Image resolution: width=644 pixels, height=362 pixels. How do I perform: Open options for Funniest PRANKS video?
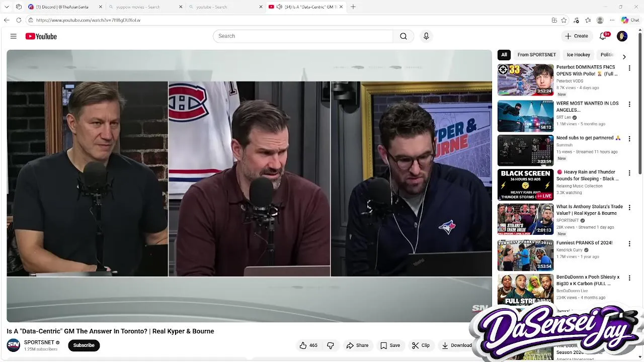[x=629, y=243]
